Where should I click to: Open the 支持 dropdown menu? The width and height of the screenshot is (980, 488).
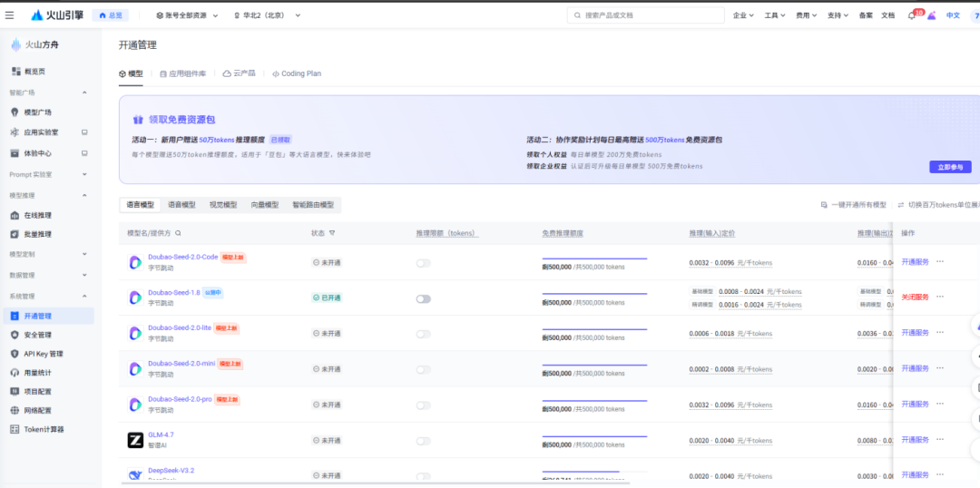(838, 15)
